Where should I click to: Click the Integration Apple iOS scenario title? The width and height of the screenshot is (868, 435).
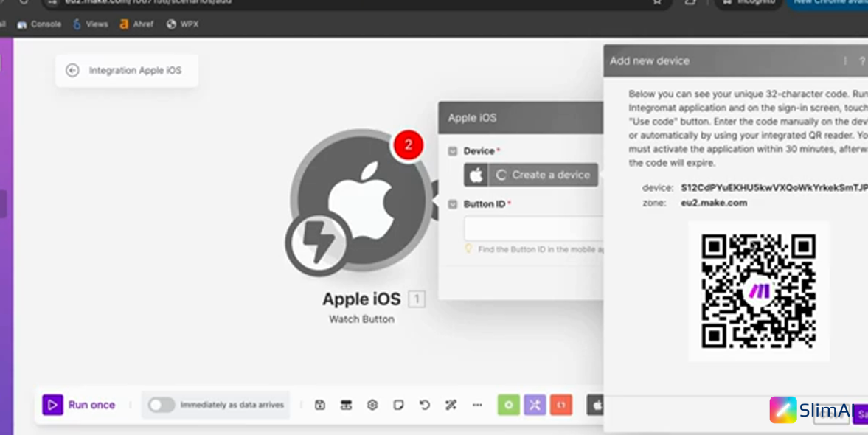point(135,70)
